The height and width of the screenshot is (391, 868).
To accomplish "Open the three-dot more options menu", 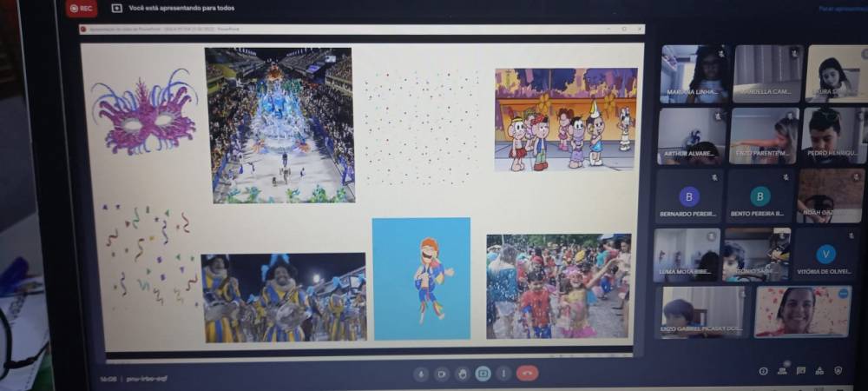I will coord(504,374).
